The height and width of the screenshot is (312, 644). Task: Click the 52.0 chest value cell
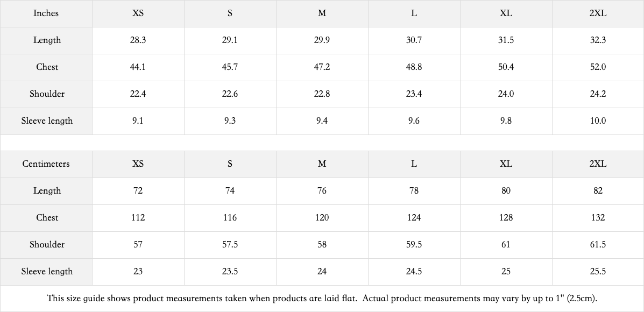pos(598,67)
